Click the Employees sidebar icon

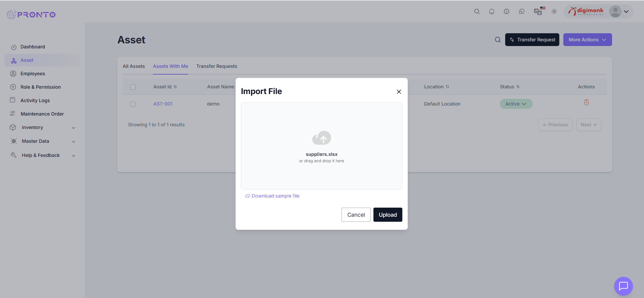pos(13,74)
